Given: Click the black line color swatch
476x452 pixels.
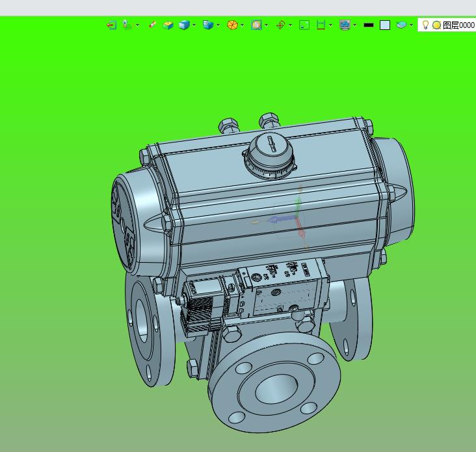Looking at the screenshot, I should [369, 25].
